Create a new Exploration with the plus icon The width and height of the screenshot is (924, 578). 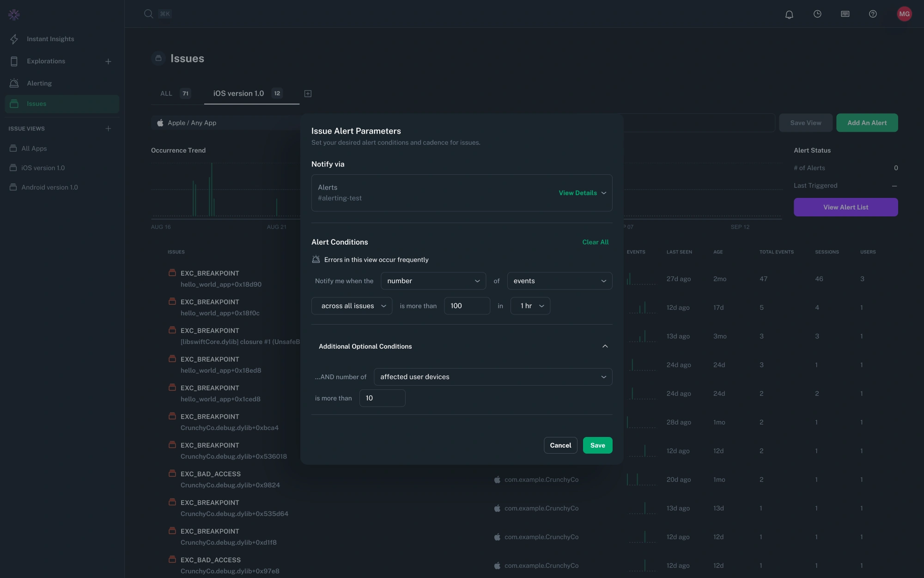coord(108,61)
